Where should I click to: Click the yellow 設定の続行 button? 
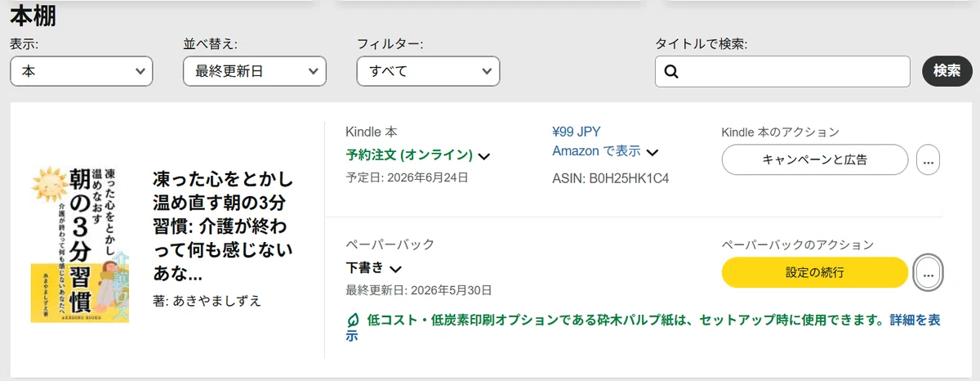point(815,273)
